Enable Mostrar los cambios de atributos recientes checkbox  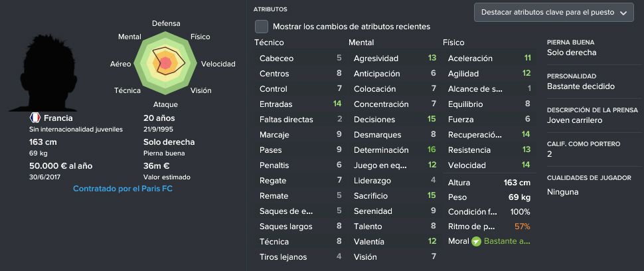261,27
